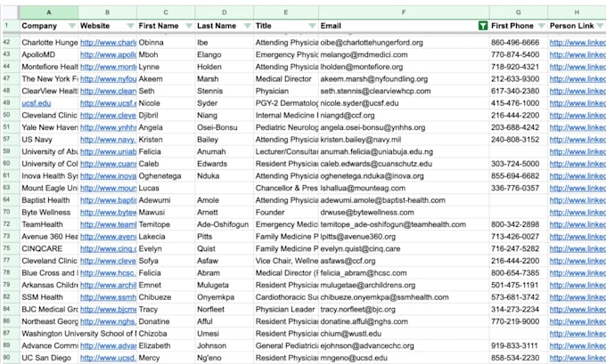Select the phone cell '718-920-4321'
Screen dimensions: 606x364
519,67
